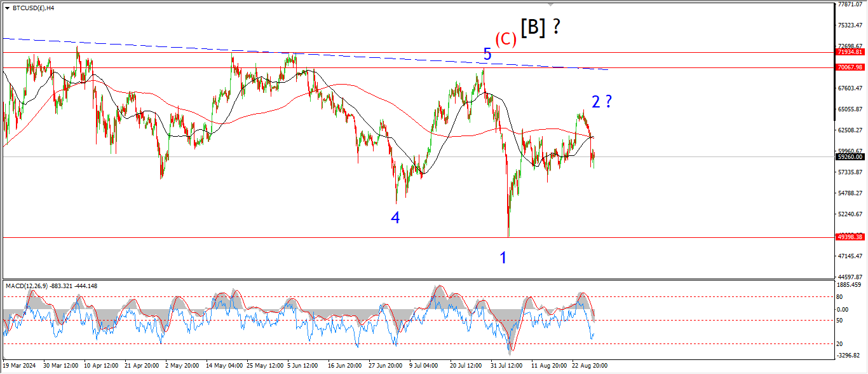Select the blue '2 ?' wave label
The image size is (868, 374).
tap(601, 101)
